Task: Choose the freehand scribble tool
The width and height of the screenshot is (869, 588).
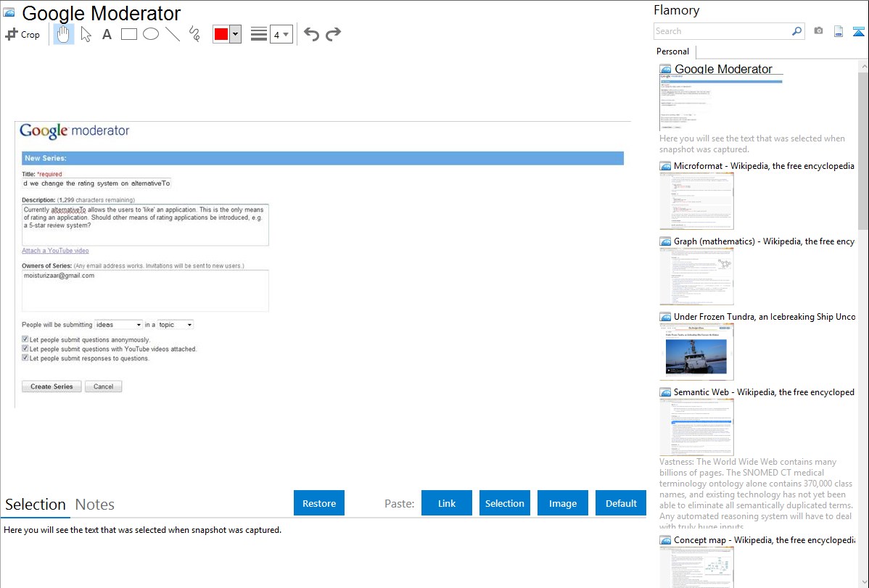Action: point(194,34)
